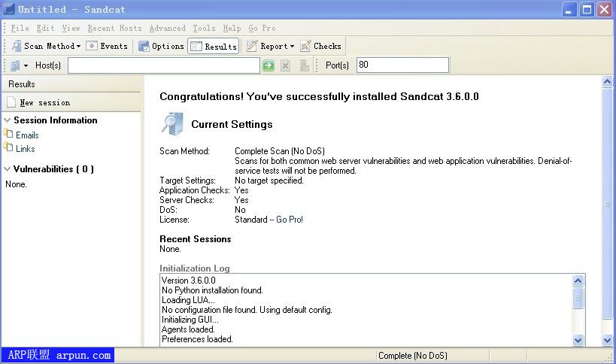Open the Options toolbar button

pyautogui.click(x=161, y=46)
